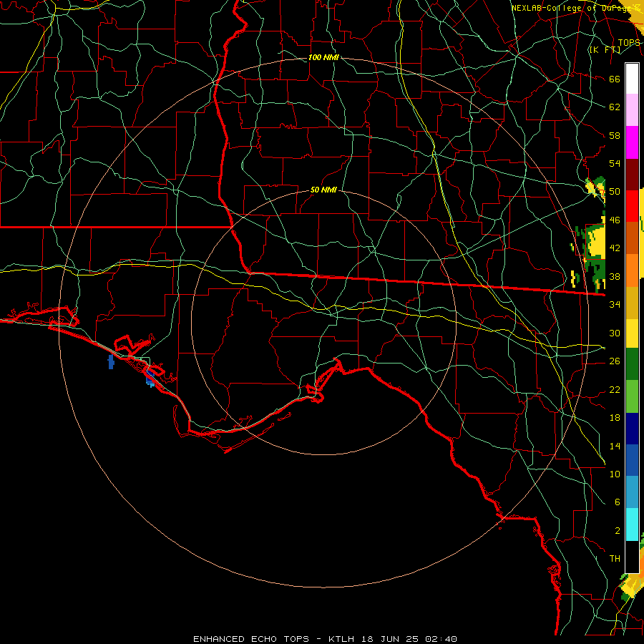The height and width of the screenshot is (644, 644).
Task: Click the large yellow echo near legend 46
Action: [595, 243]
